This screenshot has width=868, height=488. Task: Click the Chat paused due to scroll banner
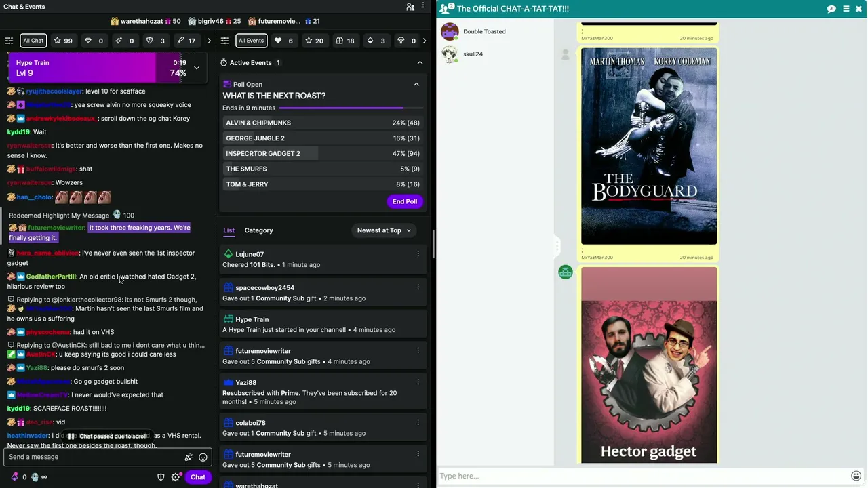point(108,436)
